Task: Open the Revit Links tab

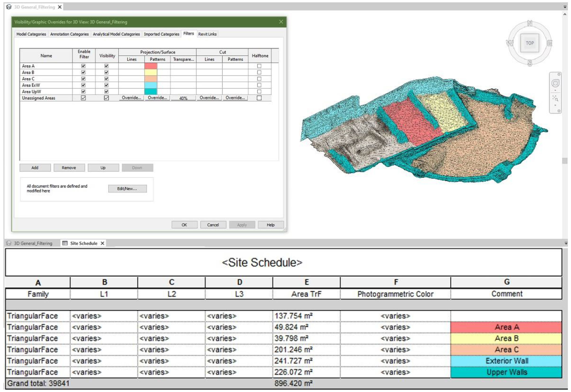Action: click(207, 34)
